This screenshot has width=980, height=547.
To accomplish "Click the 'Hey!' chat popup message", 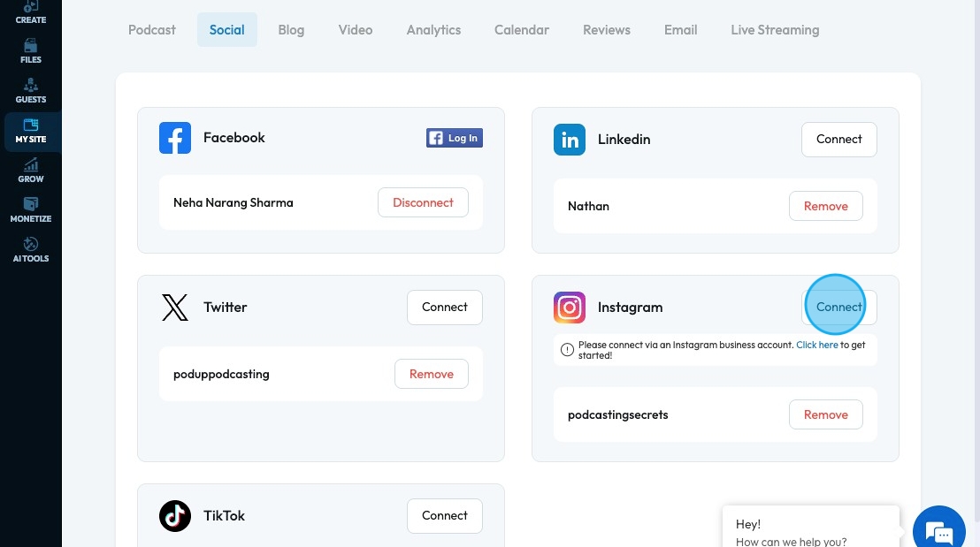I will click(811, 527).
